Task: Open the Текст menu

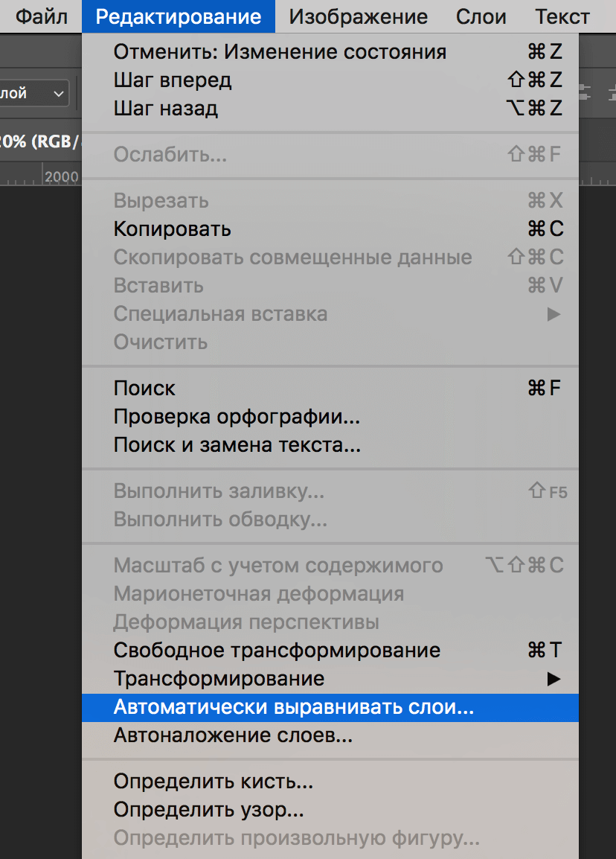Action: pos(562,16)
